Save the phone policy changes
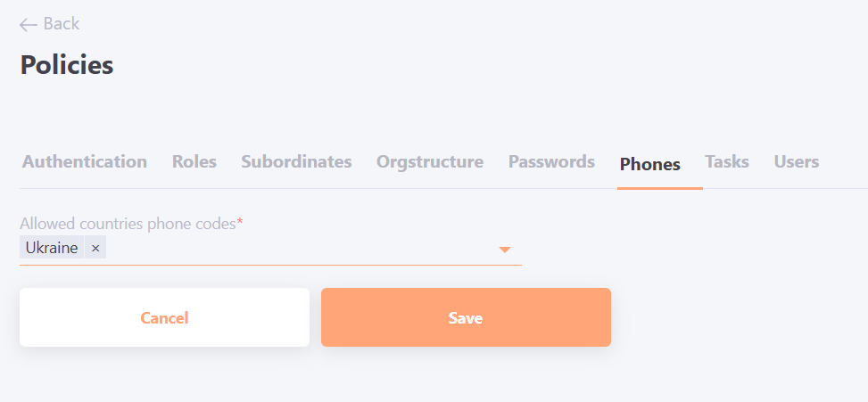 tap(466, 317)
